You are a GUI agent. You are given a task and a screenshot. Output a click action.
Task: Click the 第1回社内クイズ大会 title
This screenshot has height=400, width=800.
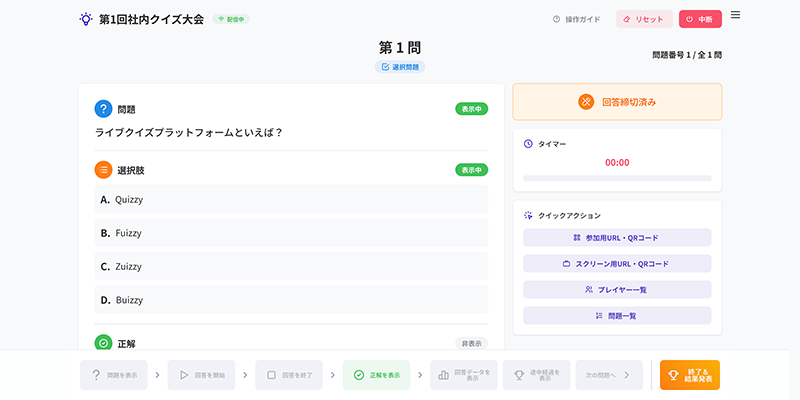[x=151, y=19]
